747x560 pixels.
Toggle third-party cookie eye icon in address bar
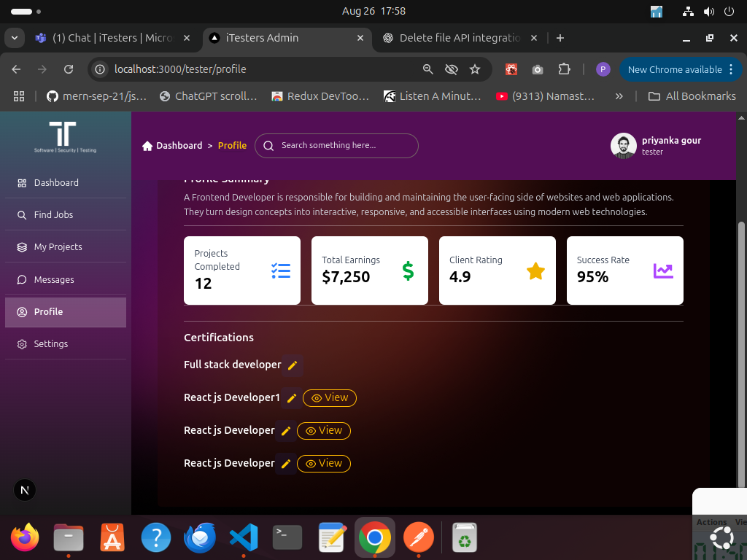click(x=452, y=69)
